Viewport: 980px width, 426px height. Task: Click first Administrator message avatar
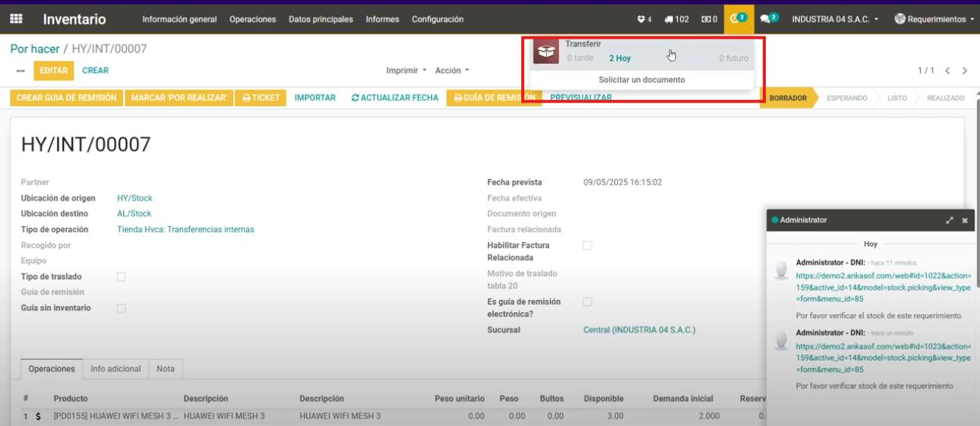(x=781, y=270)
